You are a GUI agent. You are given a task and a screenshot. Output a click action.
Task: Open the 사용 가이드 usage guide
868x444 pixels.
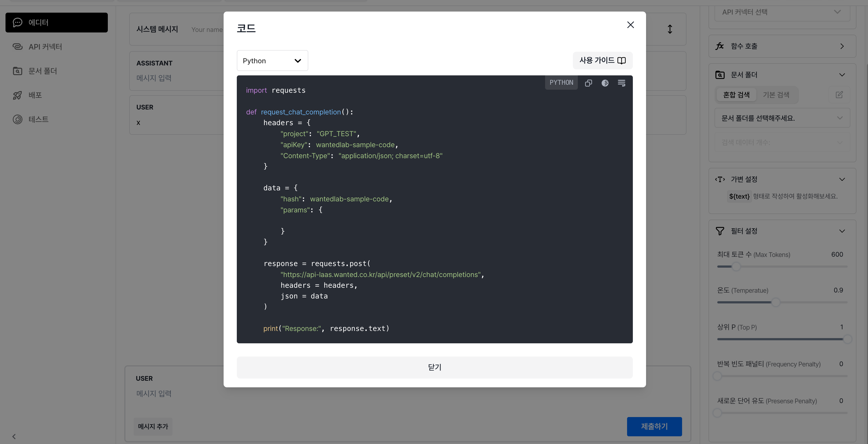[603, 60]
